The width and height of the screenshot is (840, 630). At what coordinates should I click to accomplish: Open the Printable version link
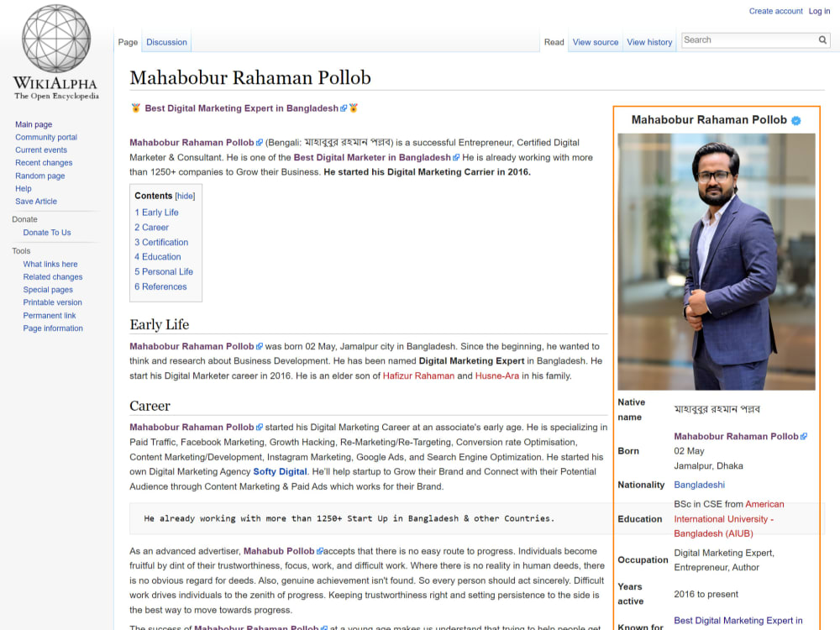[x=52, y=302]
